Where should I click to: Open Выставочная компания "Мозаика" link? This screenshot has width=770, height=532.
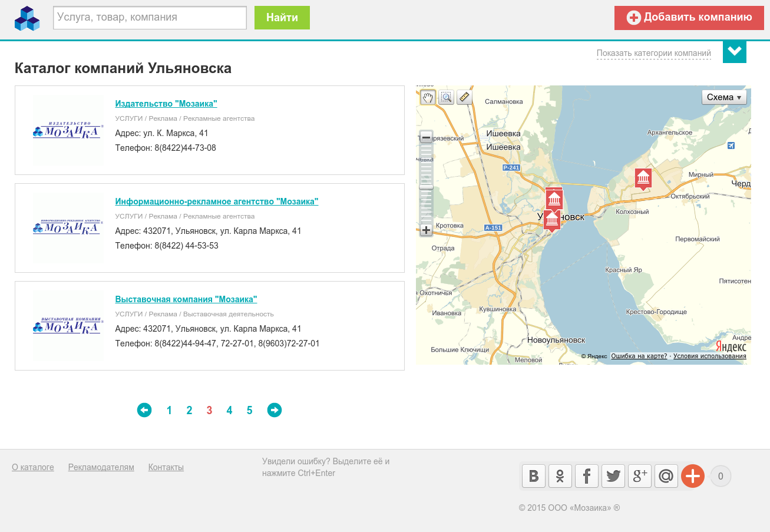(x=186, y=299)
